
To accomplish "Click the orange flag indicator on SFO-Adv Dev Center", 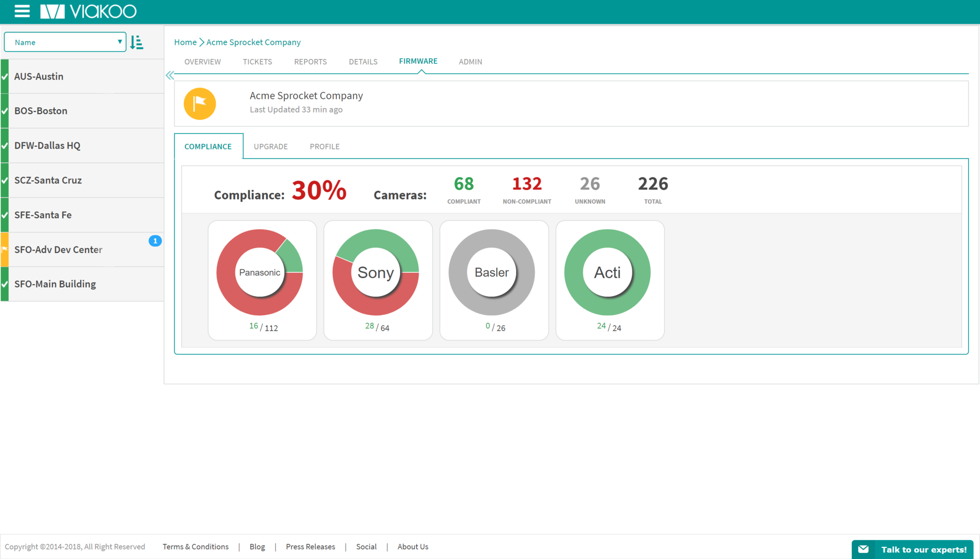I will pyautogui.click(x=4, y=249).
